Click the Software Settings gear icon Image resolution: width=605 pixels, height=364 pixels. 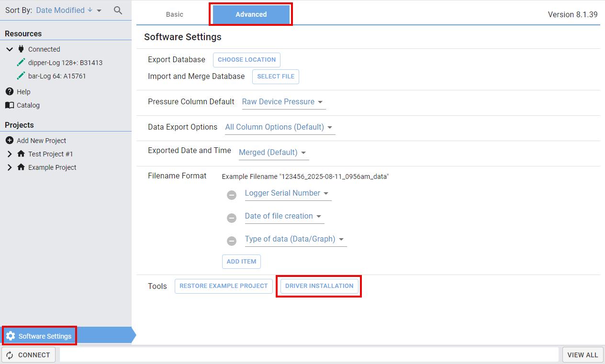(x=11, y=336)
